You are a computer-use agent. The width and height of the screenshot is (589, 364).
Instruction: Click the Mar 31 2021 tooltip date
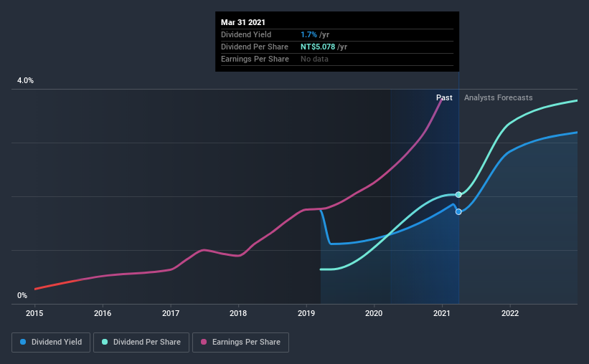click(x=243, y=22)
